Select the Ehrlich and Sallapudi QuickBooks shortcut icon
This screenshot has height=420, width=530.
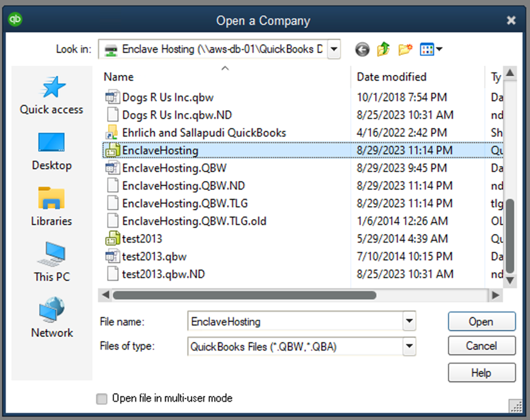click(112, 132)
